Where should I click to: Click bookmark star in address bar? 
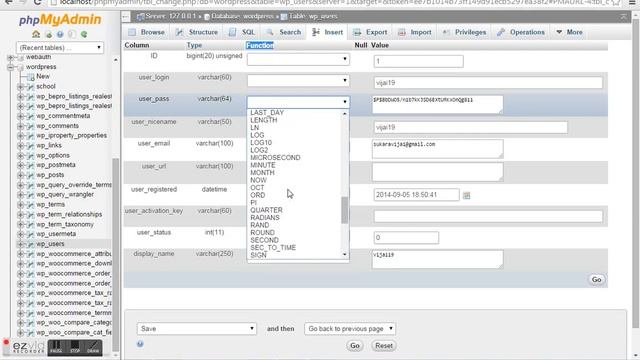tap(616, 2)
